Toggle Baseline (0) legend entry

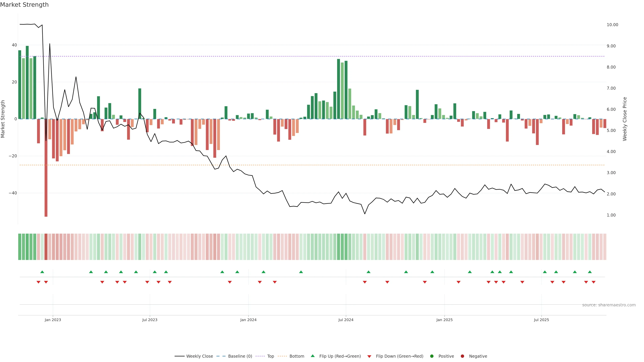pyautogui.click(x=240, y=356)
